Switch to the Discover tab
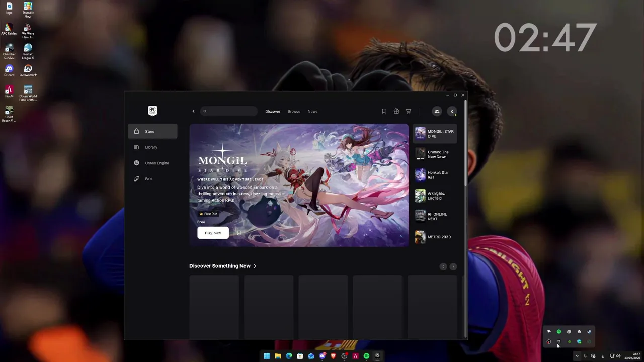The height and width of the screenshot is (362, 644). 273,111
